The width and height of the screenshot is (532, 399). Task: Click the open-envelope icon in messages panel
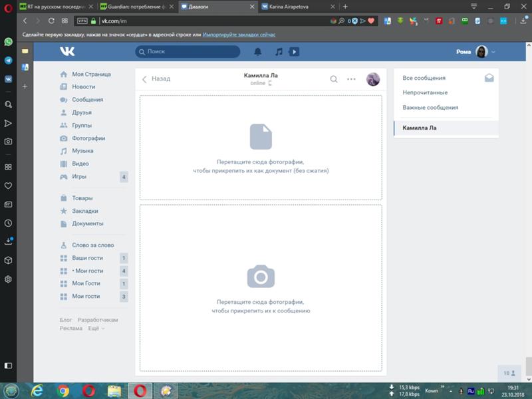[x=489, y=78]
